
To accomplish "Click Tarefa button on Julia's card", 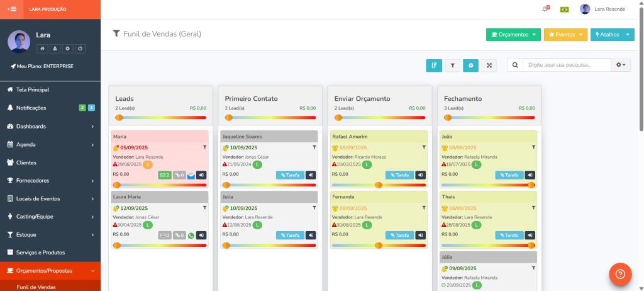I will (290, 236).
